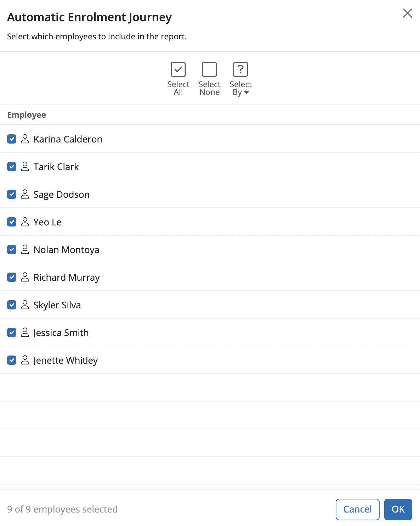Open the Select By dropdown
The height and width of the screenshot is (526, 420).
pos(240,79)
